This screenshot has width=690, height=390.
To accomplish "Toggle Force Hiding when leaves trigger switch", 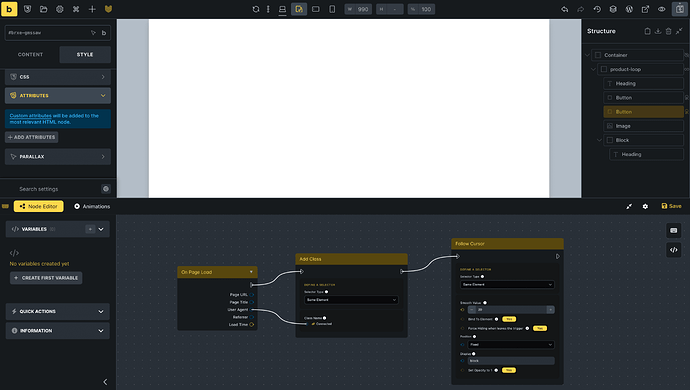I will point(540,328).
